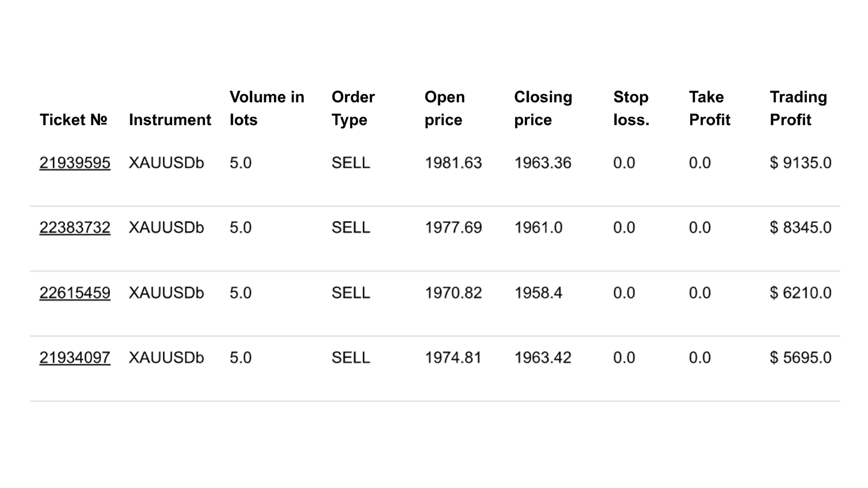Click the Ticket № column header

[73, 120]
